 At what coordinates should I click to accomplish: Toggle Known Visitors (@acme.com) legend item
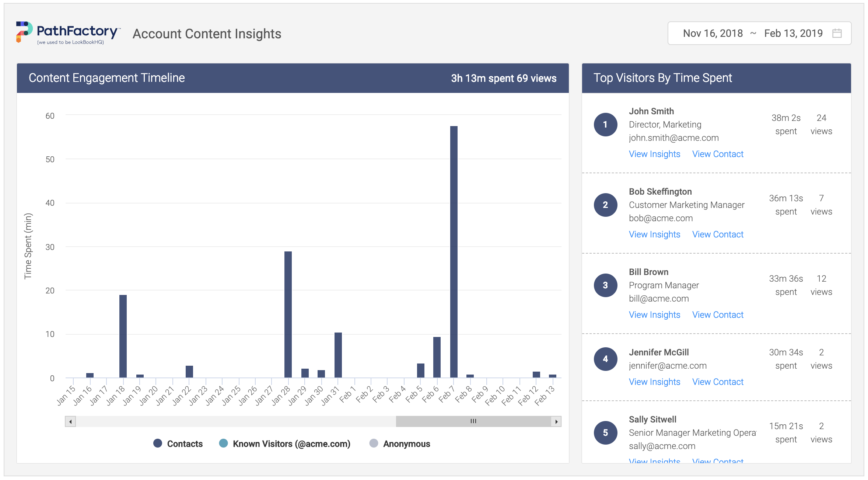coord(285,444)
